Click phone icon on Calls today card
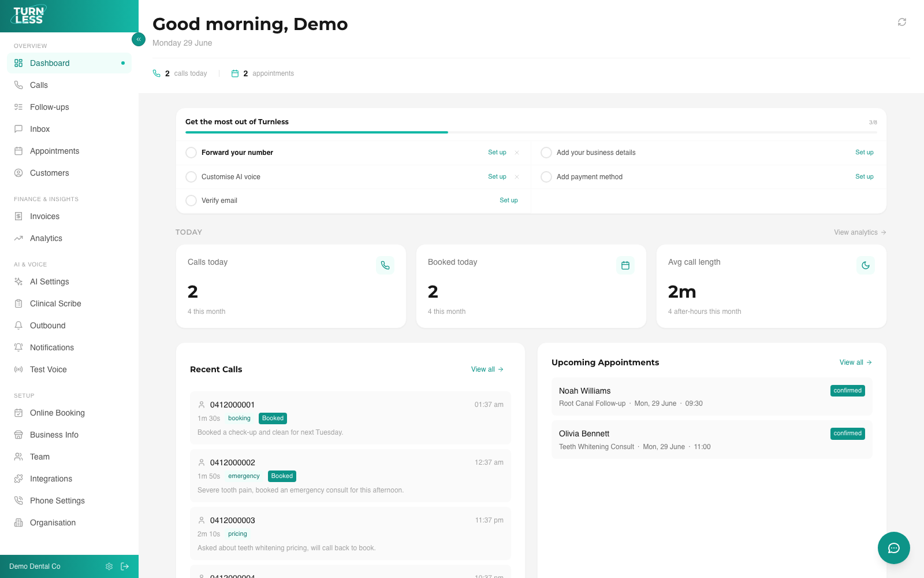The width and height of the screenshot is (924, 578). [385, 265]
